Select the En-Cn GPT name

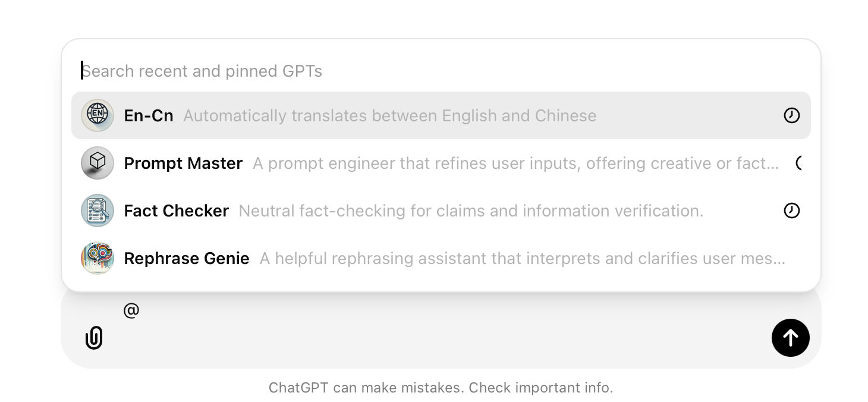pyautogui.click(x=149, y=115)
